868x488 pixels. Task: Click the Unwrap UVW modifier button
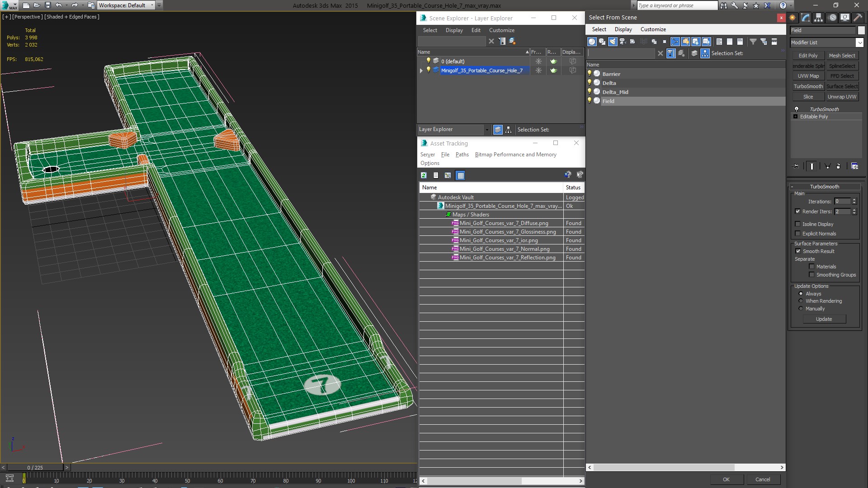pyautogui.click(x=842, y=97)
